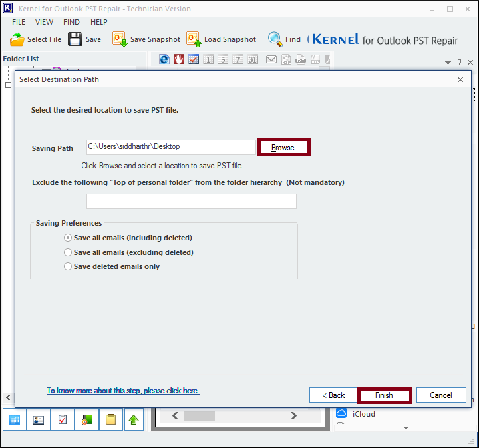The width and height of the screenshot is (479, 448).
Task: Switch to the 5-day calendar view icon
Action: point(223,59)
